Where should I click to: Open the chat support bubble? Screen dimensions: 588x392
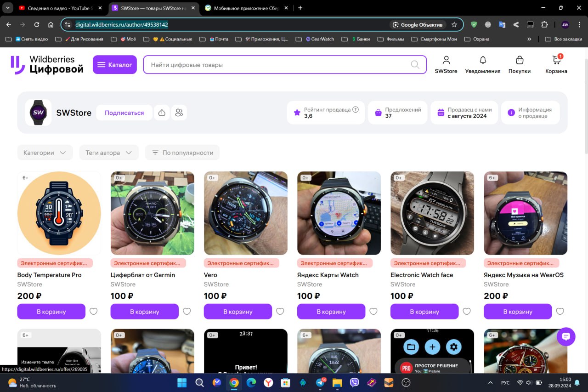click(566, 337)
